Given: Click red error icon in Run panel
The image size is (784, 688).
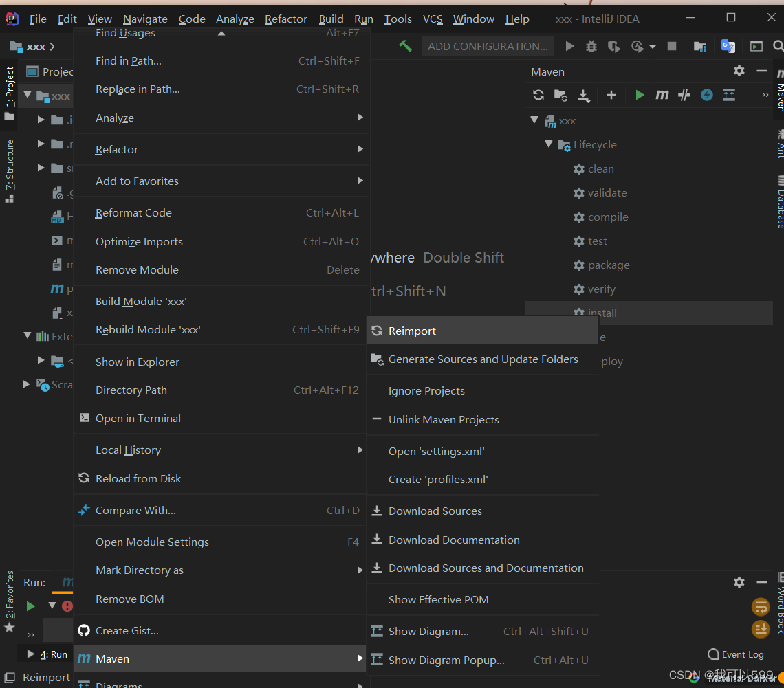Looking at the screenshot, I should coord(67,606).
